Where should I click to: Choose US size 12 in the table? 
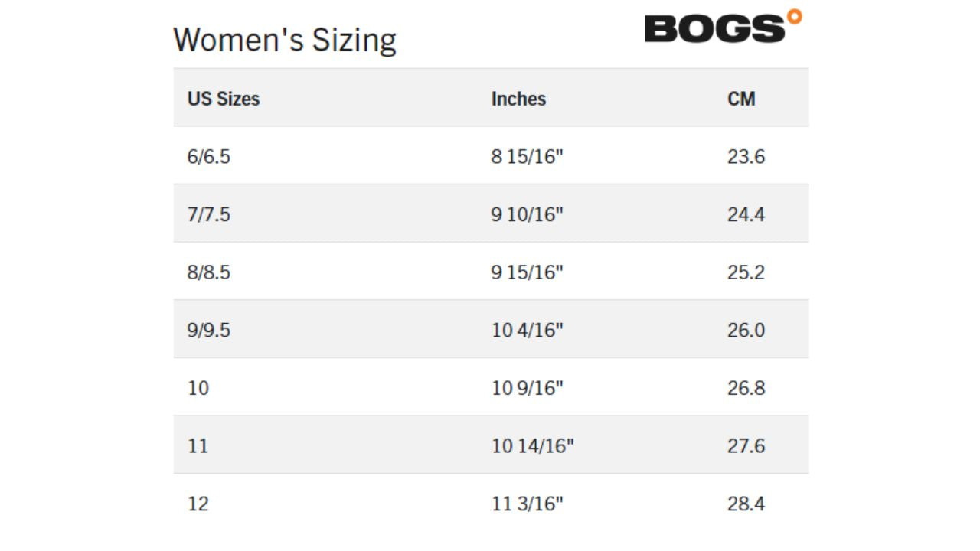pyautogui.click(x=198, y=504)
